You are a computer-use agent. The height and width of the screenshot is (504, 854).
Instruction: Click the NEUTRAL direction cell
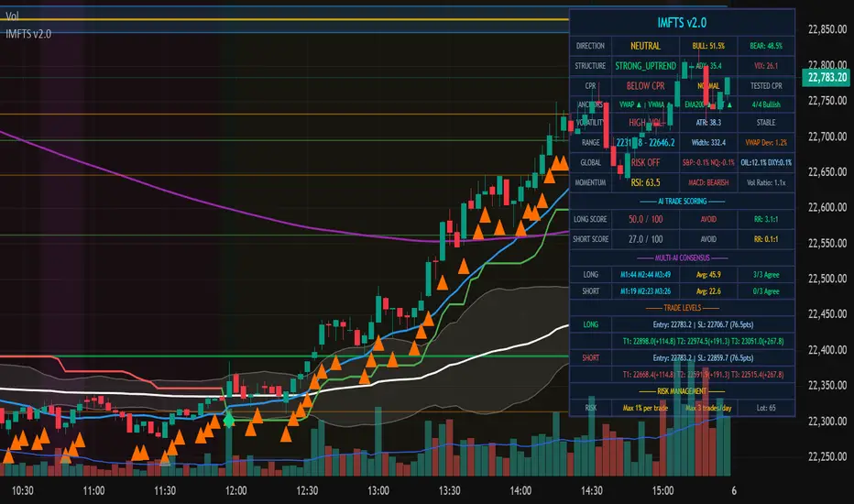coord(645,47)
